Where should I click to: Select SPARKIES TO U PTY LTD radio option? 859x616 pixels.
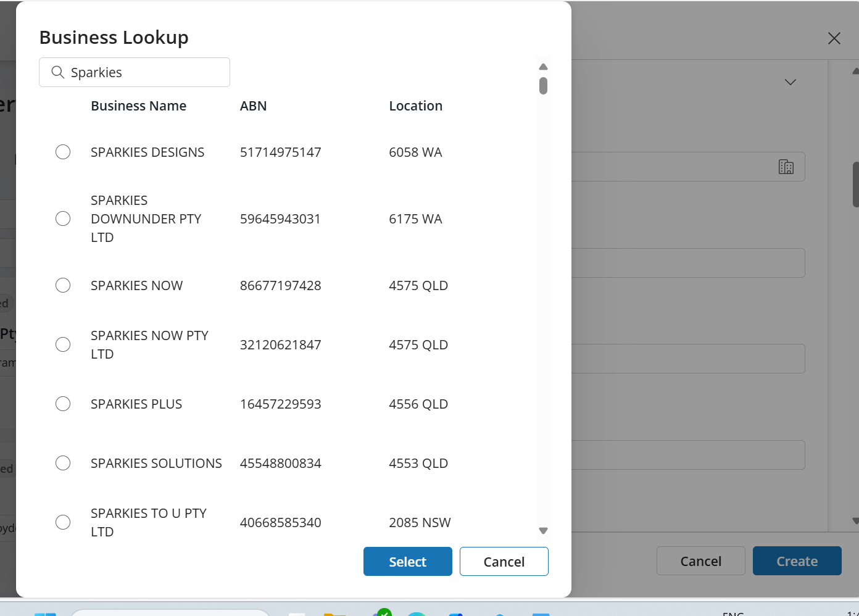63,522
